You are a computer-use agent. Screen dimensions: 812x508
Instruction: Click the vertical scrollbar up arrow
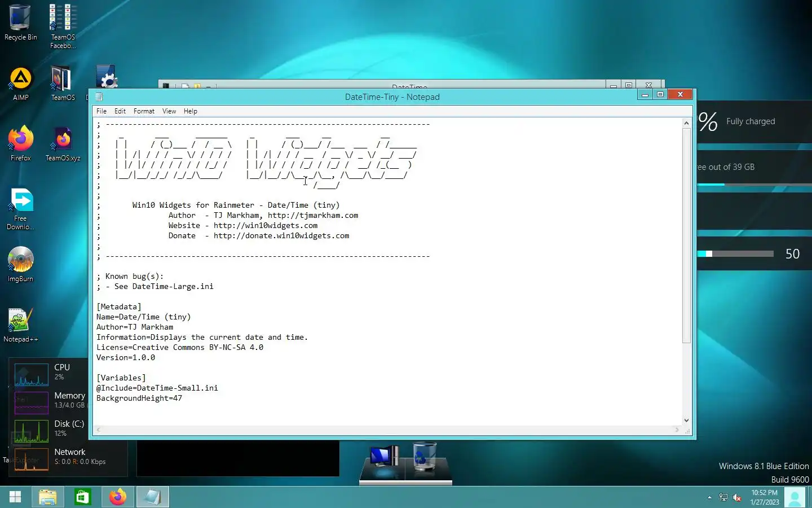[686, 123]
